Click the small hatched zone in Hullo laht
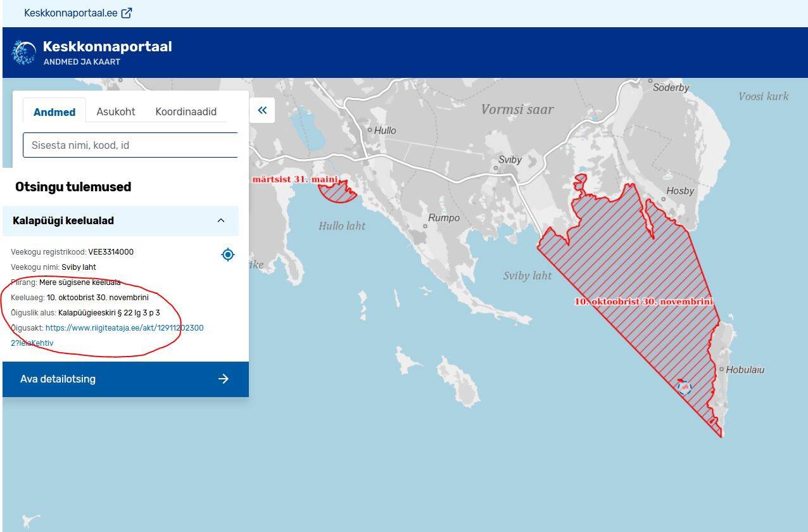Image resolution: width=808 pixels, height=532 pixels. click(339, 193)
